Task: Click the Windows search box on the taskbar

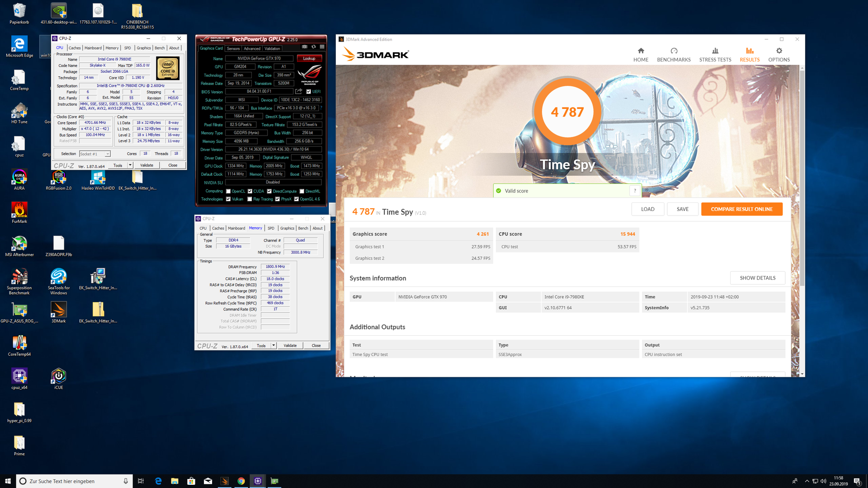Action: point(75,481)
